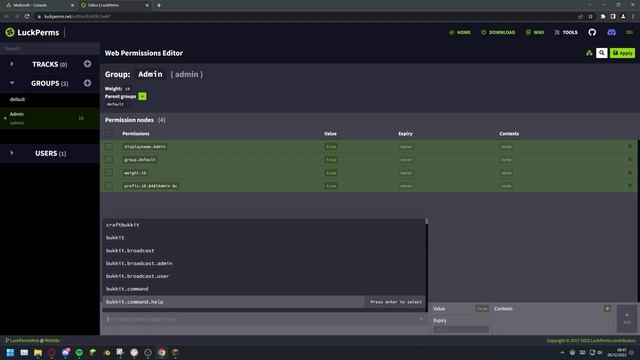Open the Discord icon link
This screenshot has height=360, width=640.
tap(611, 32)
